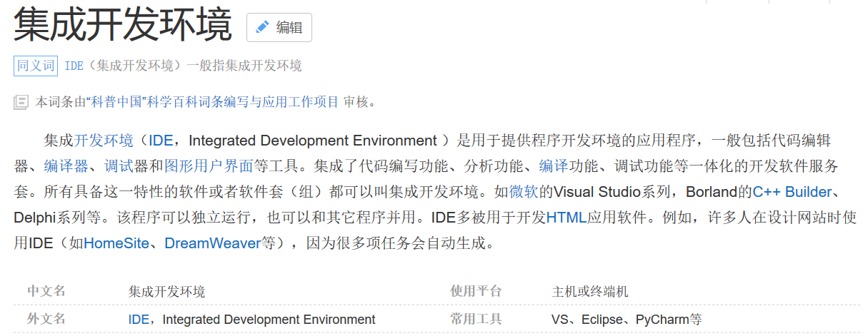The width and height of the screenshot is (868, 336).
Task: Click the 常用工具 label in the info table
Action: pyautogui.click(x=476, y=319)
